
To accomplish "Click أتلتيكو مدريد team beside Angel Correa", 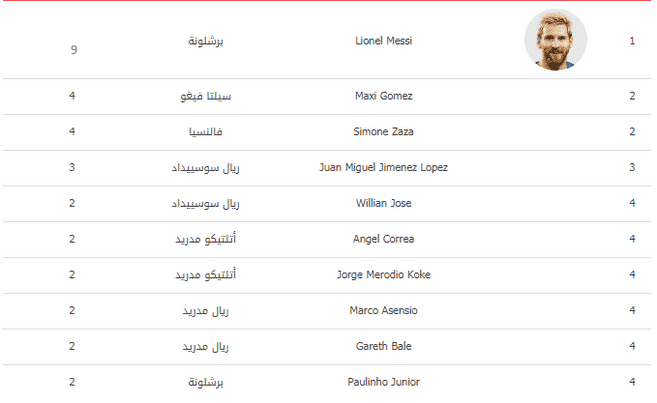I will (x=206, y=239).
